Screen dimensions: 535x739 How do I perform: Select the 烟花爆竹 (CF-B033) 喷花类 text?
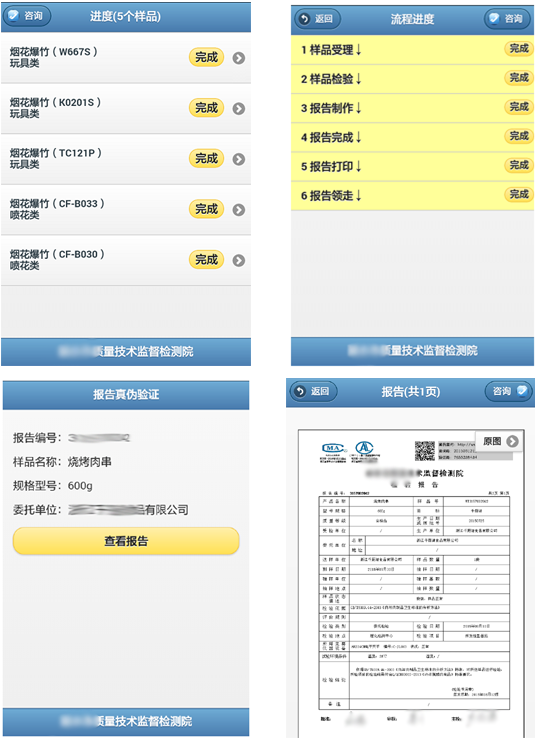click(57, 209)
